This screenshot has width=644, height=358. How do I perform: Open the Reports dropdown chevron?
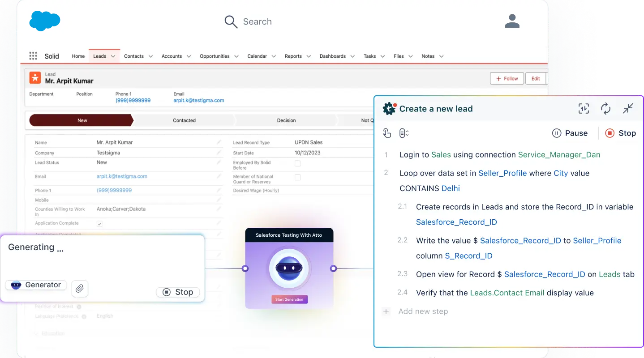point(308,56)
